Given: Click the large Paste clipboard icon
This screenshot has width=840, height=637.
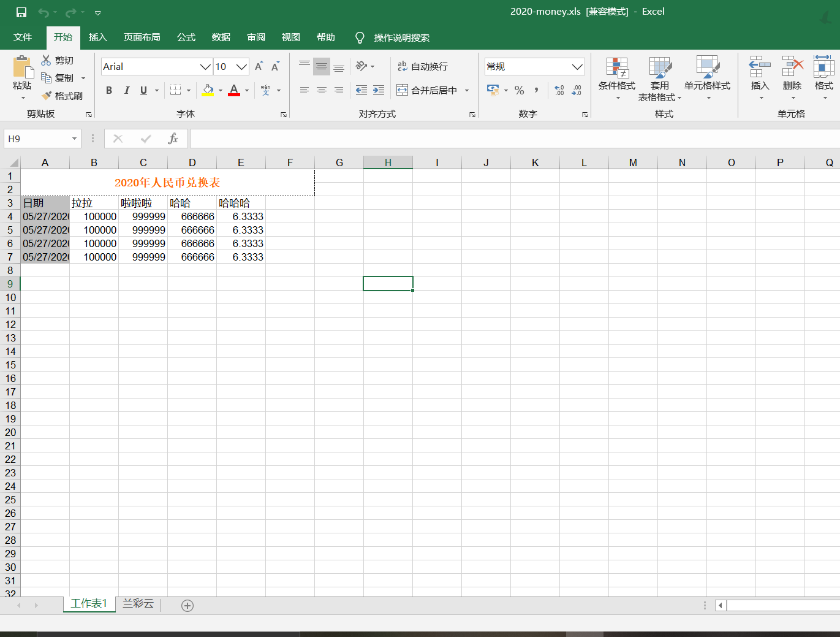Looking at the screenshot, I should pos(23,67).
